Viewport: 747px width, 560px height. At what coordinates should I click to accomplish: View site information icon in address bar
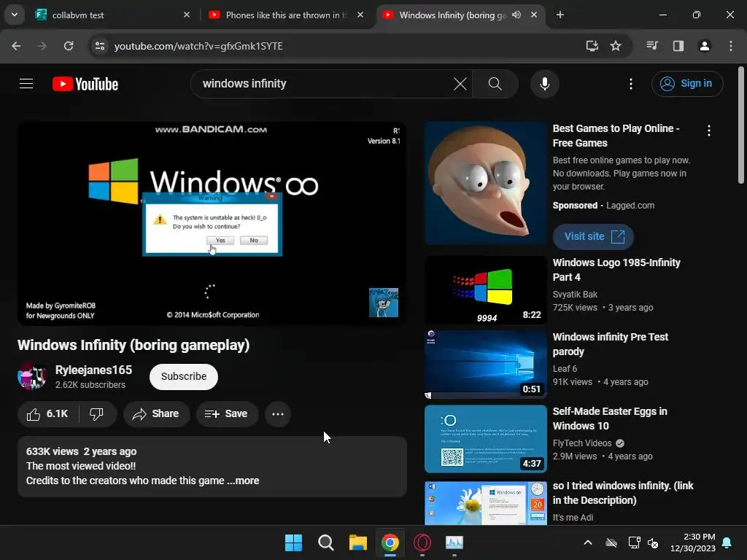100,46
